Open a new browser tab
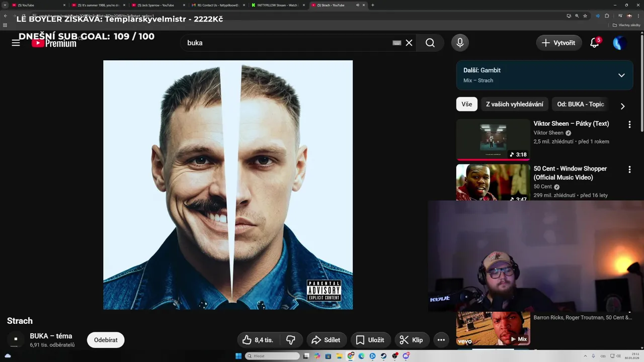644x362 pixels. [372, 5]
